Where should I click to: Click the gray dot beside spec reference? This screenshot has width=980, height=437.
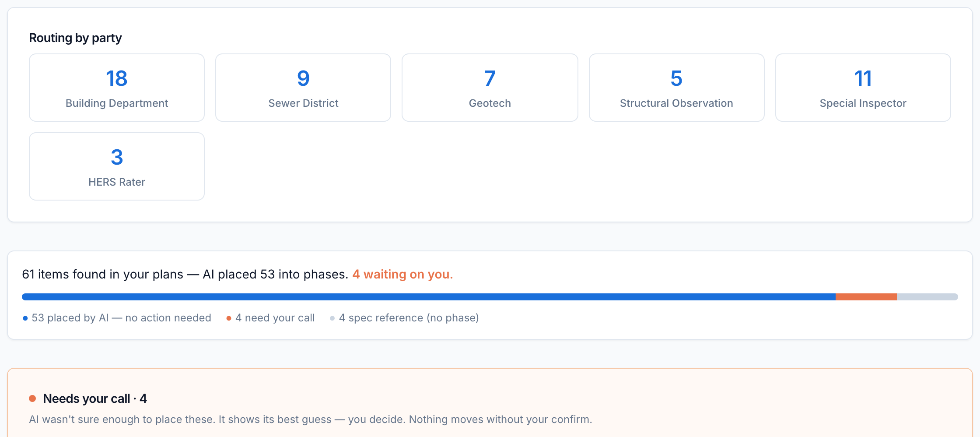pos(332,318)
